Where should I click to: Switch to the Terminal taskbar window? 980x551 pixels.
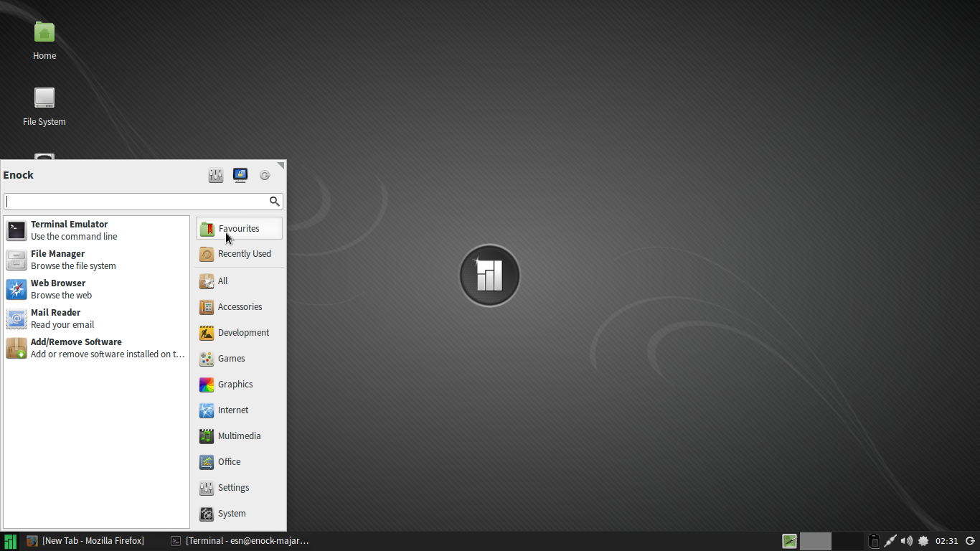pyautogui.click(x=240, y=541)
